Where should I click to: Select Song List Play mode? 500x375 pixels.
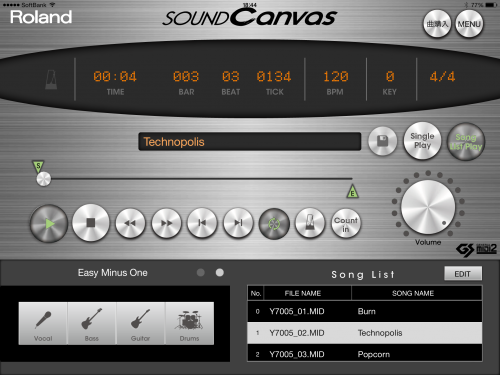(x=466, y=142)
